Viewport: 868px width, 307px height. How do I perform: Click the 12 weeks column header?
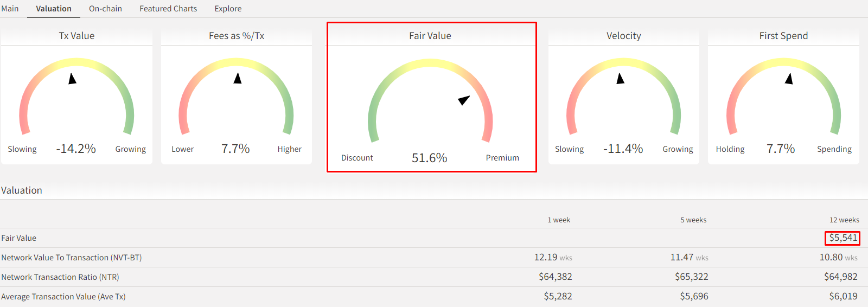click(x=844, y=220)
